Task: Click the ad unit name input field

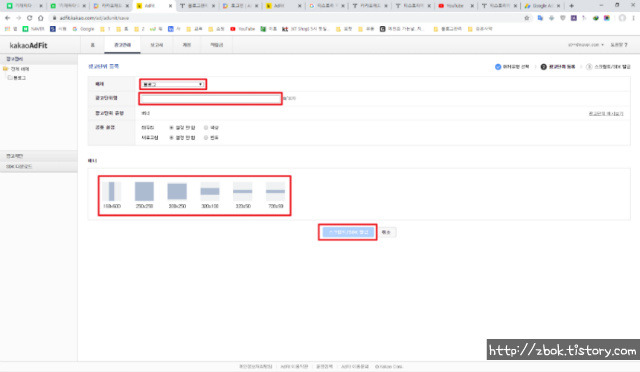Action: click(210, 98)
